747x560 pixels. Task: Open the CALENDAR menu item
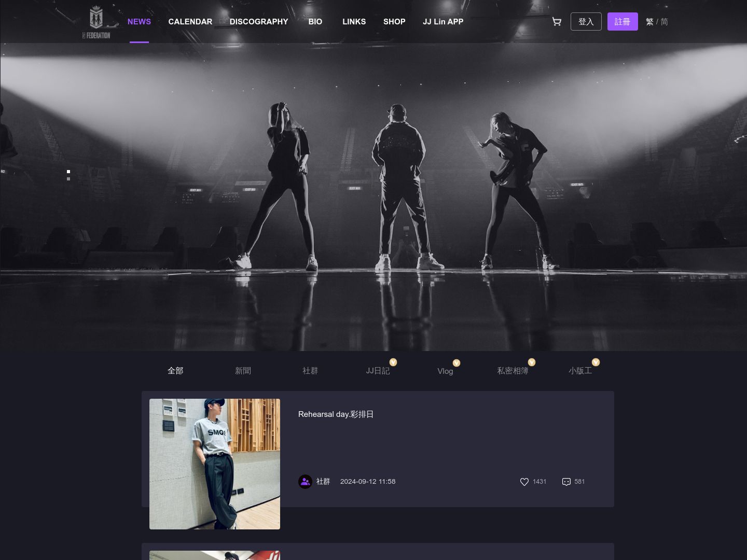click(x=190, y=22)
